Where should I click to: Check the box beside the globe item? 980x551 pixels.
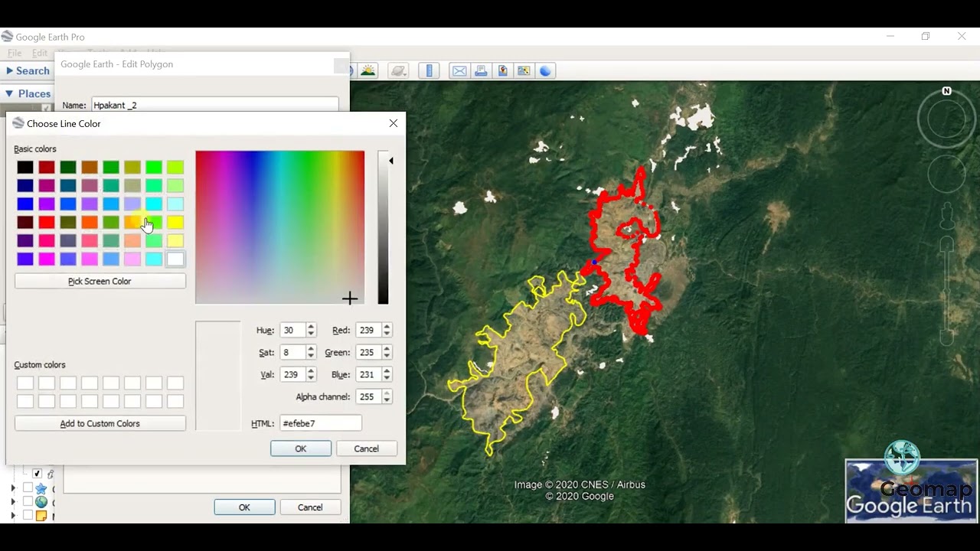pos(28,502)
